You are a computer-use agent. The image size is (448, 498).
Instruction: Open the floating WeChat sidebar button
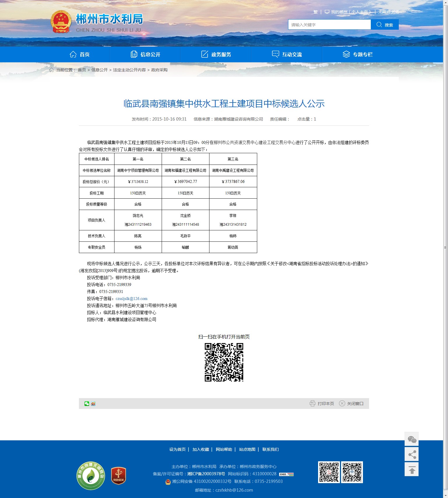(x=412, y=439)
